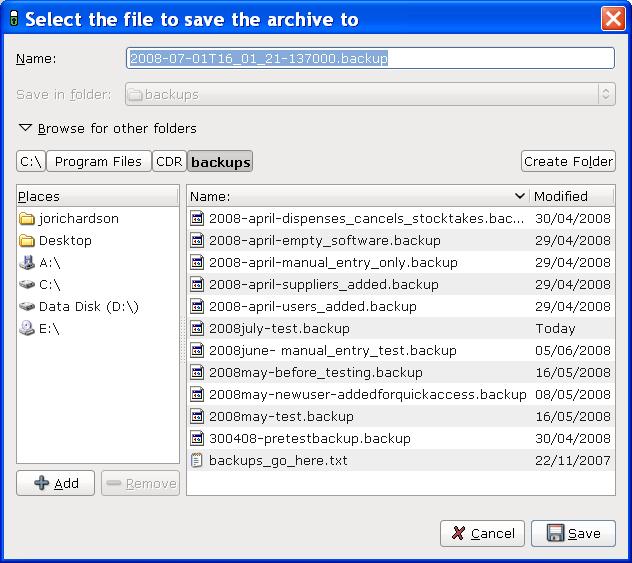The image size is (632, 563).
Task: Click text file icon of backups_go_here.txt
Action: click(197, 460)
